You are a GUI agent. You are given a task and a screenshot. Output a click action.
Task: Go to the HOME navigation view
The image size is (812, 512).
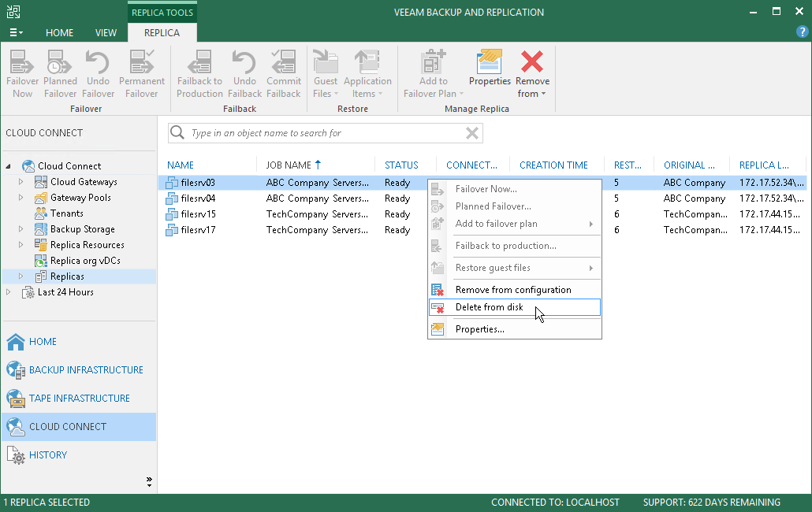80,341
